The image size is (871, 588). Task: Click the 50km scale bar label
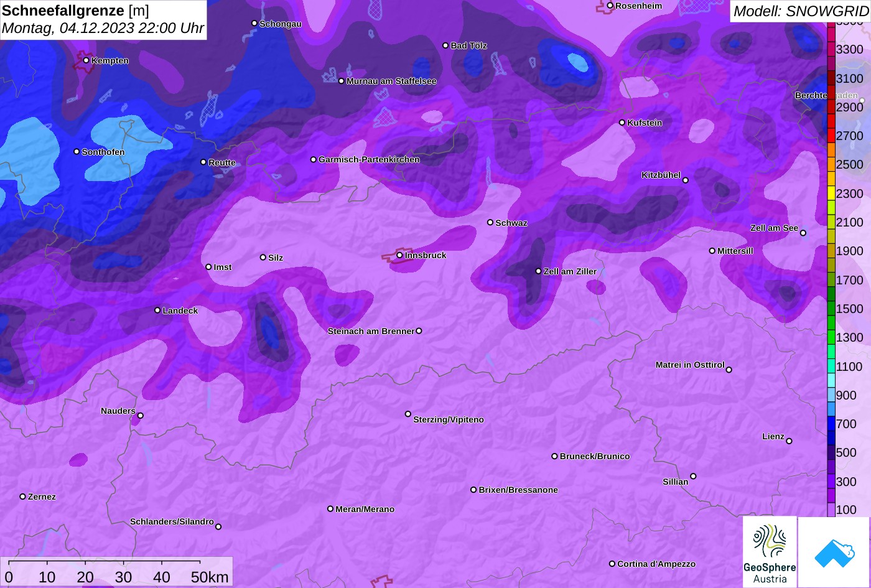coord(210,577)
